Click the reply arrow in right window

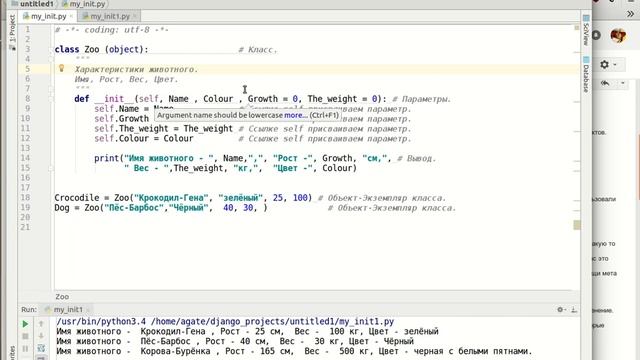(x=605, y=83)
